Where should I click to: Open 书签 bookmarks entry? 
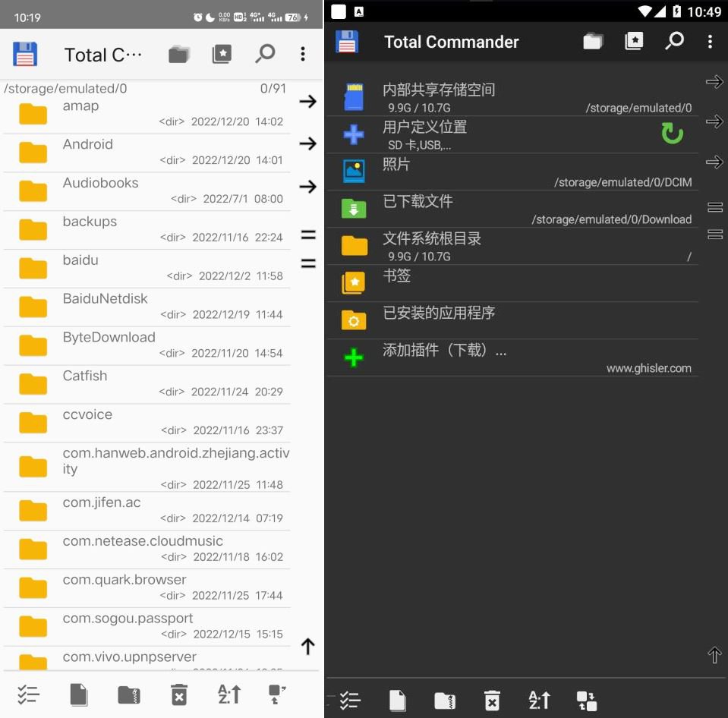[x=512, y=283]
